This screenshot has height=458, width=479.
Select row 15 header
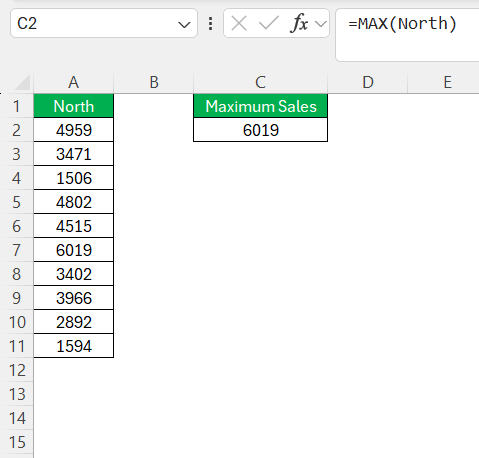click(x=17, y=442)
